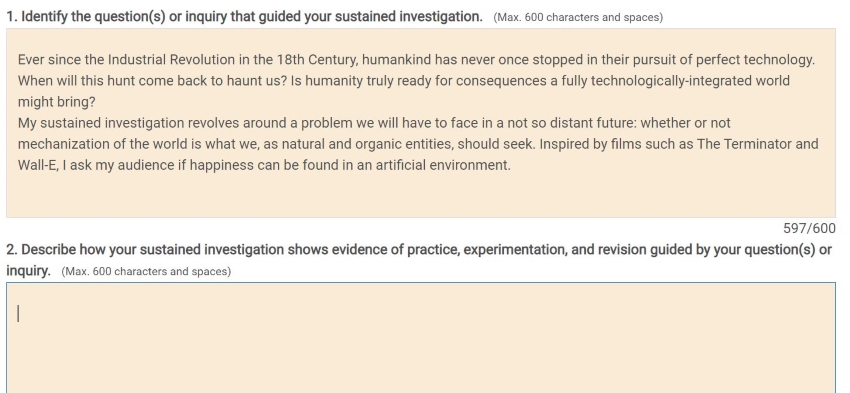Viewport: 850px width, 393px height.
Task: Click on 'My sustained investigation revolves' sentence start
Action: (101, 123)
